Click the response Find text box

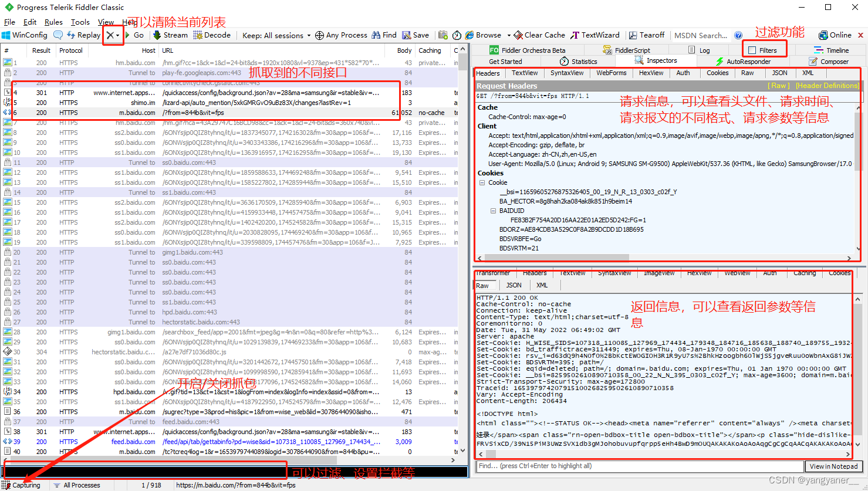pyautogui.click(x=639, y=466)
